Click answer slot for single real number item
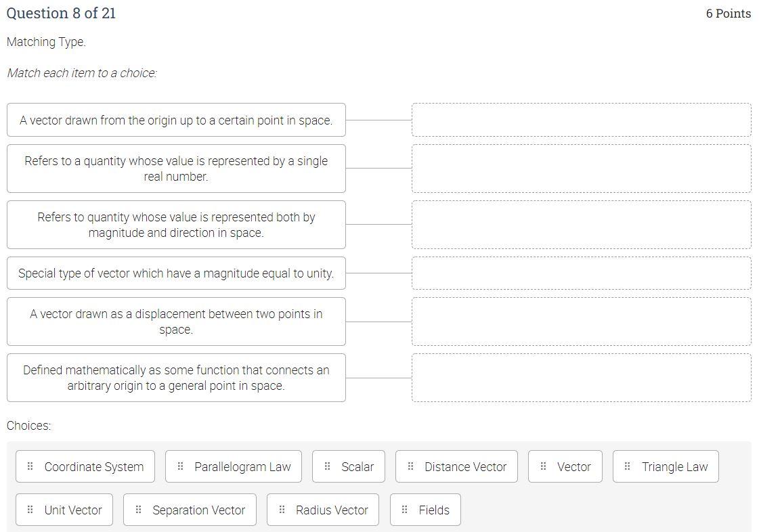This screenshot has width=759, height=532. click(581, 169)
